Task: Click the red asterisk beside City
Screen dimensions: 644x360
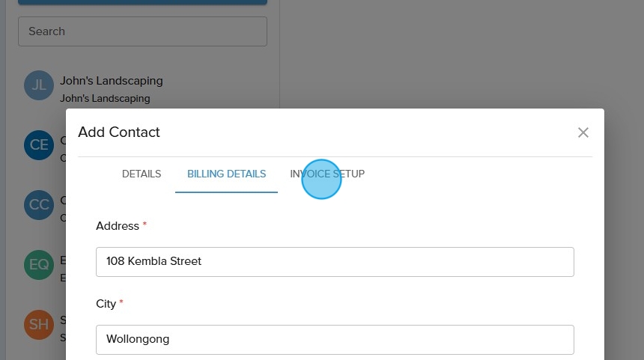Action: click(x=121, y=302)
